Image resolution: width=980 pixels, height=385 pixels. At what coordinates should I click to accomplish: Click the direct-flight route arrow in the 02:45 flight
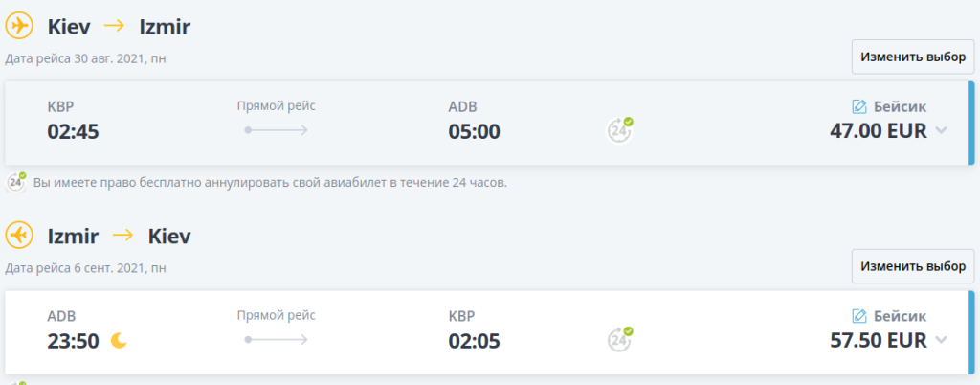277,129
